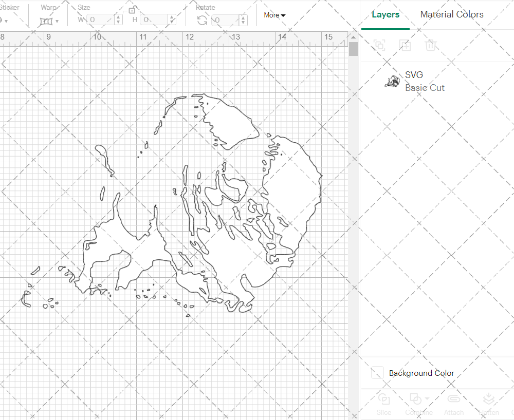Image resolution: width=514 pixels, height=420 pixels.
Task: Expand the Combine dropdown arrow
Action: tap(427, 398)
